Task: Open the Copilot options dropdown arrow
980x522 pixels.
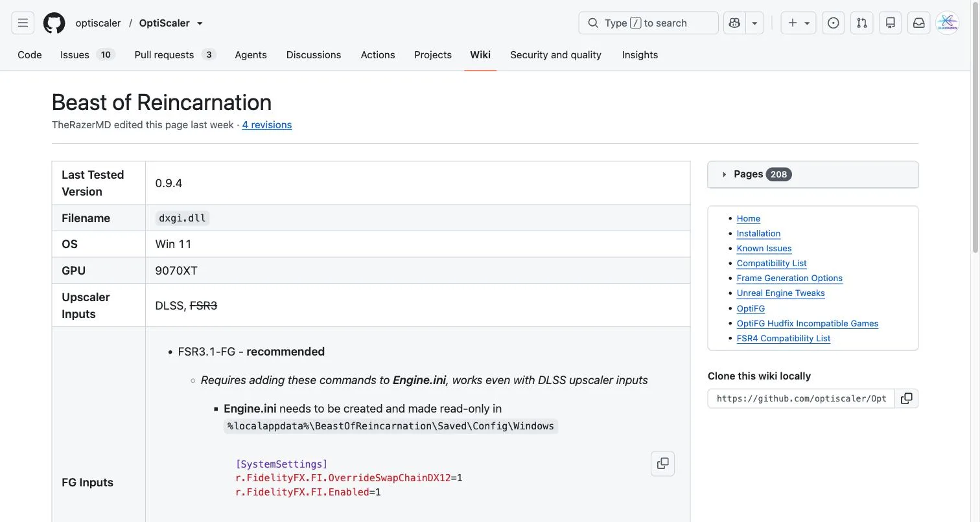Action: pyautogui.click(x=754, y=23)
